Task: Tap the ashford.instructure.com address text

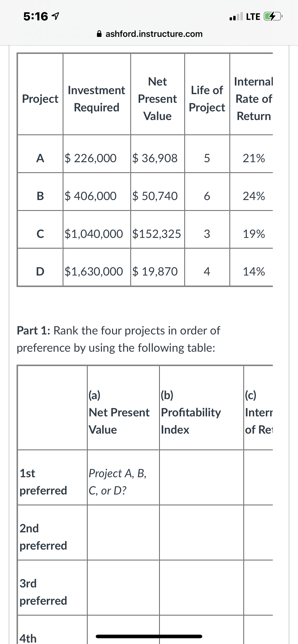Action: click(154, 34)
